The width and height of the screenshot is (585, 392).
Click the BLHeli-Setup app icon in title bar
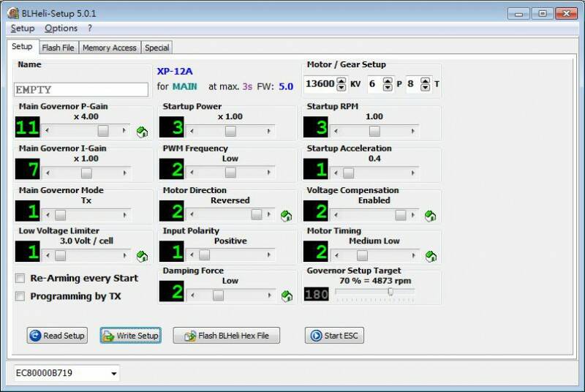point(13,13)
